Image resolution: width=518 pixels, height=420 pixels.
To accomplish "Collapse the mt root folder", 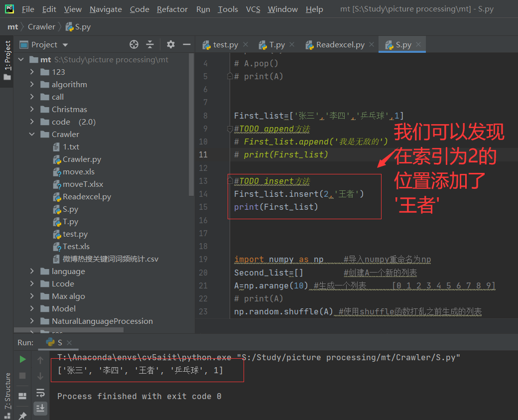I will pos(21,59).
